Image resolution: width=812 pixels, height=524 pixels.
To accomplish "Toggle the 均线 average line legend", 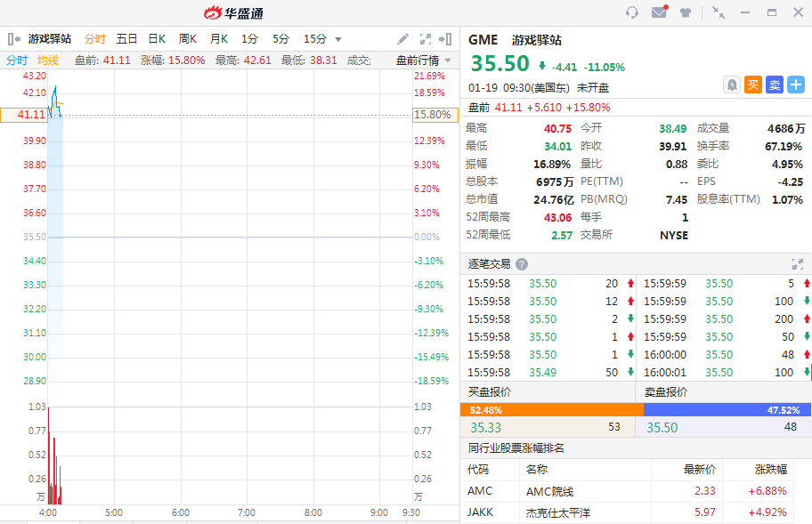I will coord(48,60).
